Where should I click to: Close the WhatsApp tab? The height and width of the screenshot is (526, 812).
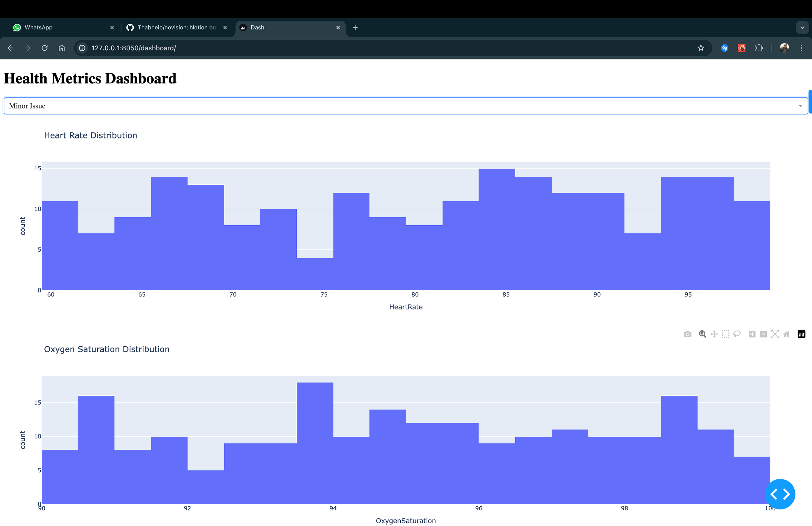click(x=112, y=28)
